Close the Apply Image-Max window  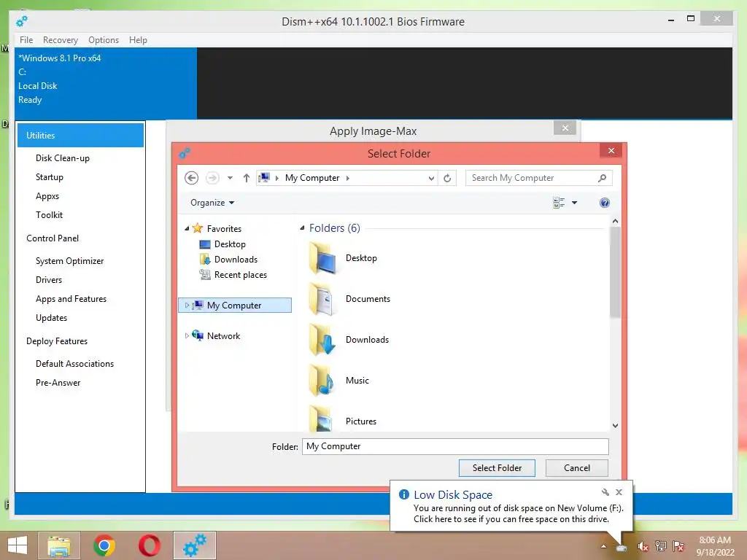565,128
